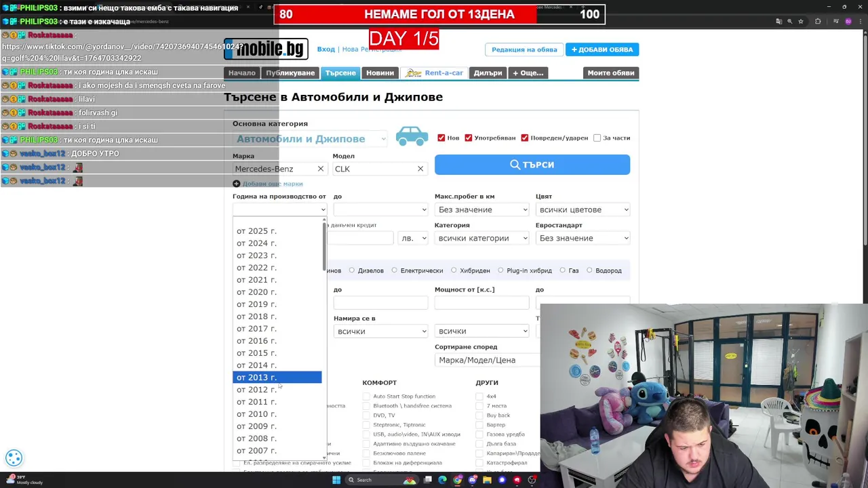Open the Chrome profile avatar
The width and height of the screenshot is (868, 488).
point(848,22)
